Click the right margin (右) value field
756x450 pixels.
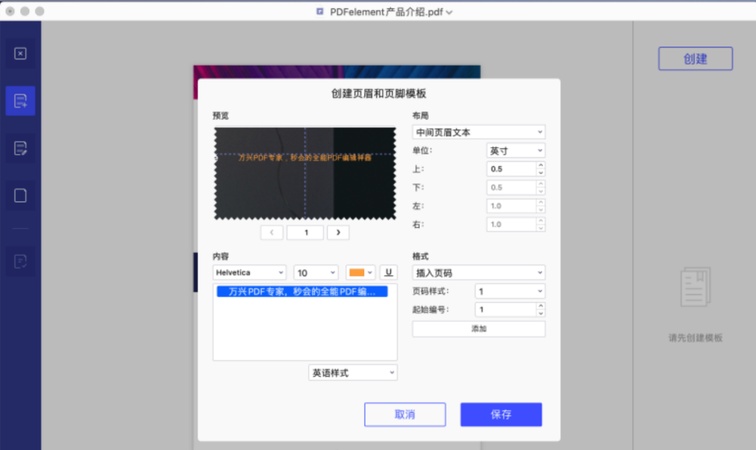click(x=511, y=224)
